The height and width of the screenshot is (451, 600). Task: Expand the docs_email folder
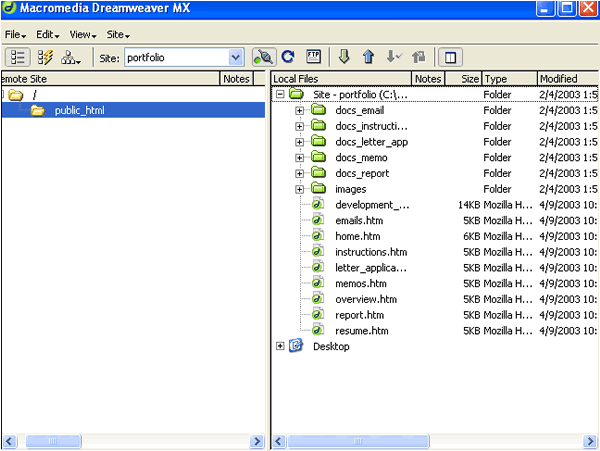[300, 110]
